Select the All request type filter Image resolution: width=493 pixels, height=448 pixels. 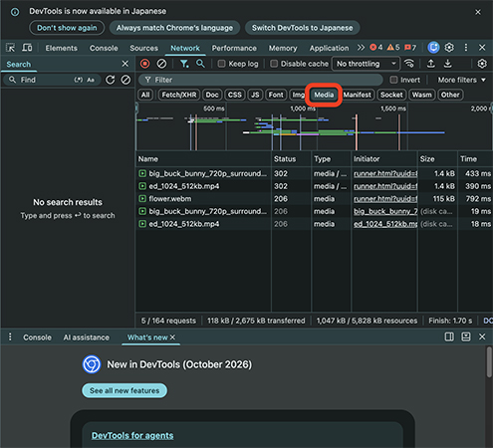click(x=145, y=95)
